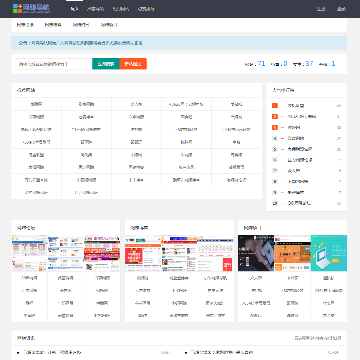Click the blue statistic number 71

coord(261,64)
